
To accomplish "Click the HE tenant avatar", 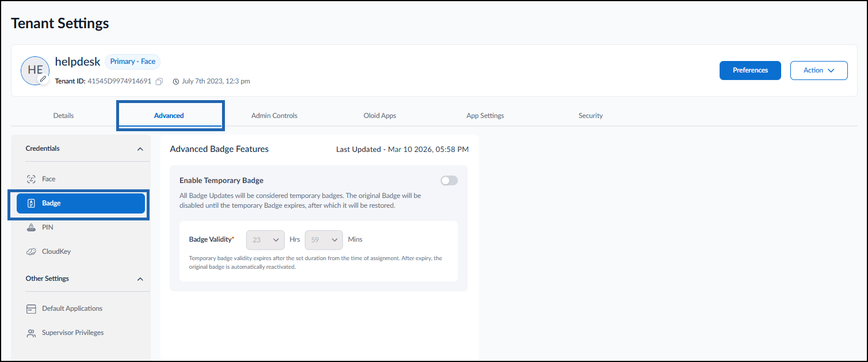I will (x=35, y=71).
